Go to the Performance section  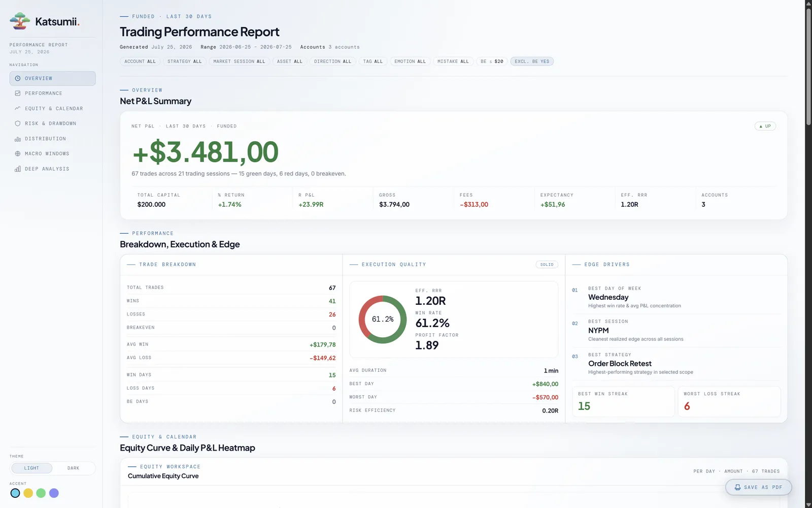click(x=52, y=93)
